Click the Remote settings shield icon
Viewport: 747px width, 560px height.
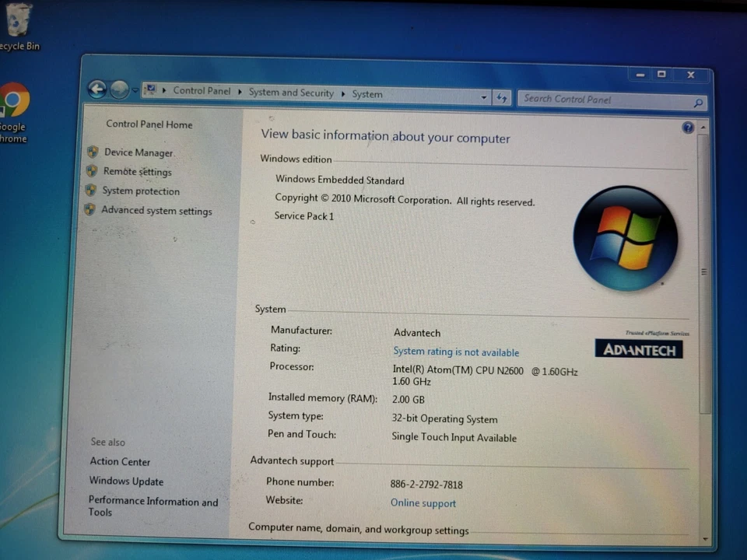click(x=93, y=171)
